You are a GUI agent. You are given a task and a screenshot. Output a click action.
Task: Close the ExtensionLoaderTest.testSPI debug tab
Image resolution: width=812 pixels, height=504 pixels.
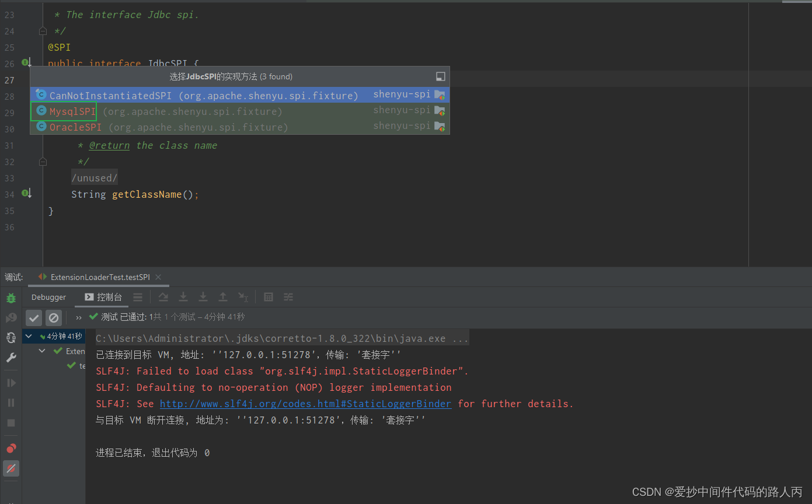coord(158,277)
